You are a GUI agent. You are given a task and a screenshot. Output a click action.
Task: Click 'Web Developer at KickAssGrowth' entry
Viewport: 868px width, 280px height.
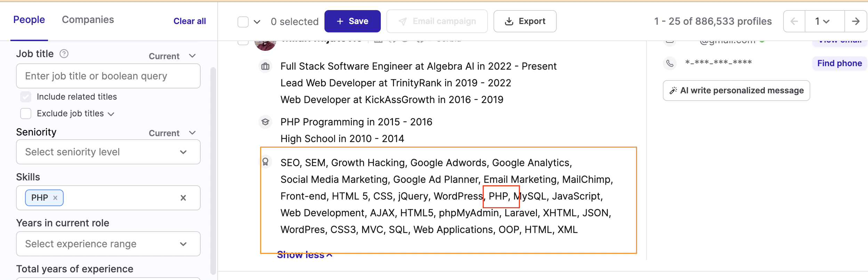[x=392, y=100]
